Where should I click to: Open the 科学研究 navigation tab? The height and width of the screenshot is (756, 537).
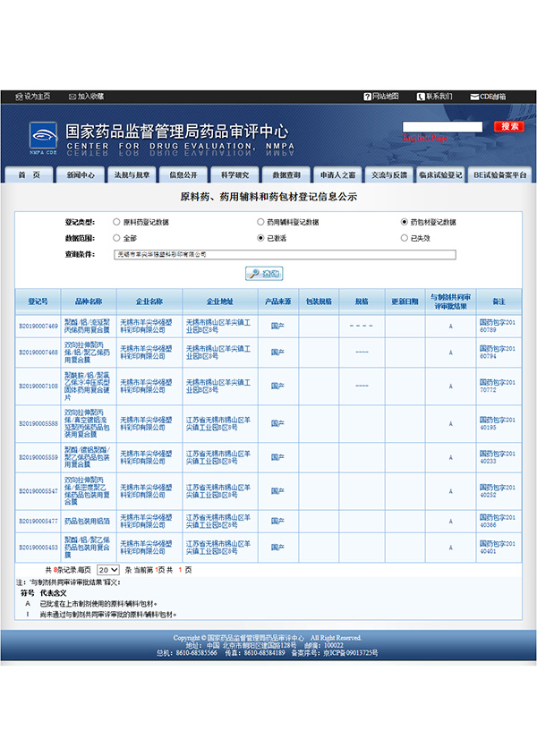[x=235, y=175]
